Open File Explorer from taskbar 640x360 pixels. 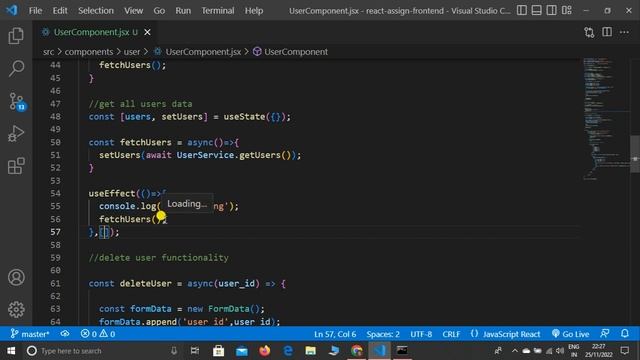click(x=311, y=351)
